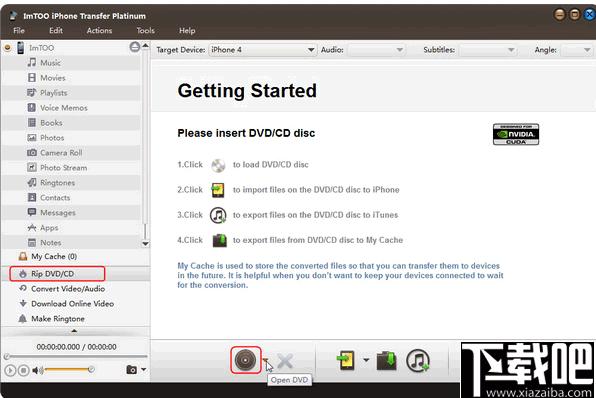Open the Actions menu
This screenshot has width=596, height=398.
[99, 31]
